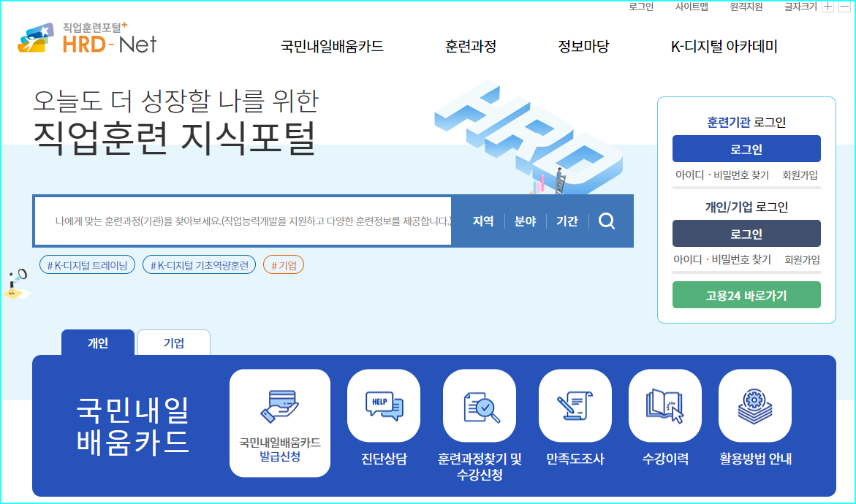Select the #K-디지털 트레이닝 hashtag
The height and width of the screenshot is (504, 856).
point(87,265)
